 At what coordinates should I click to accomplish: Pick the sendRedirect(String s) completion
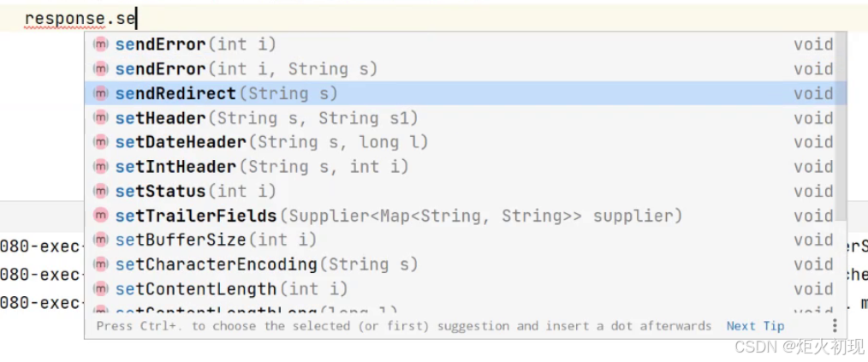tap(226, 93)
